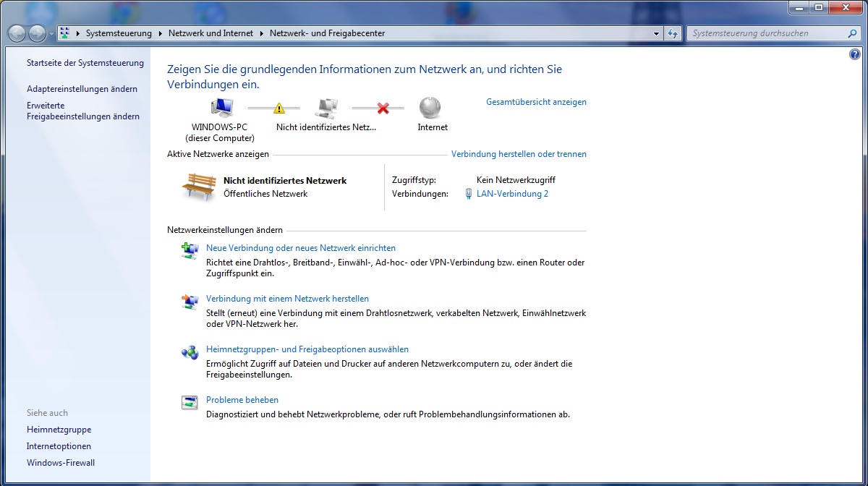Image resolution: width=868 pixels, height=486 pixels.
Task: Open Heimnetzgruppen- und Freigabeoptionen auswählen
Action: tap(307, 349)
